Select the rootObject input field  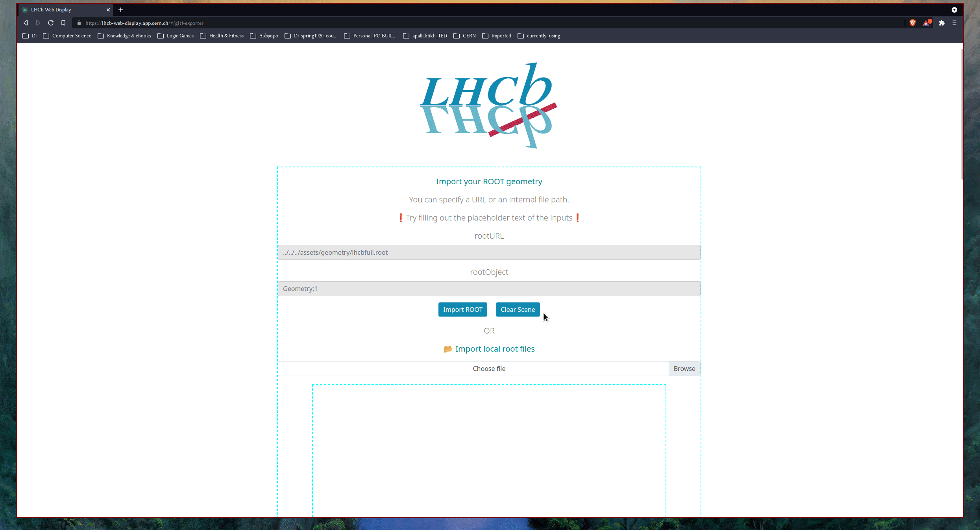pyautogui.click(x=489, y=289)
